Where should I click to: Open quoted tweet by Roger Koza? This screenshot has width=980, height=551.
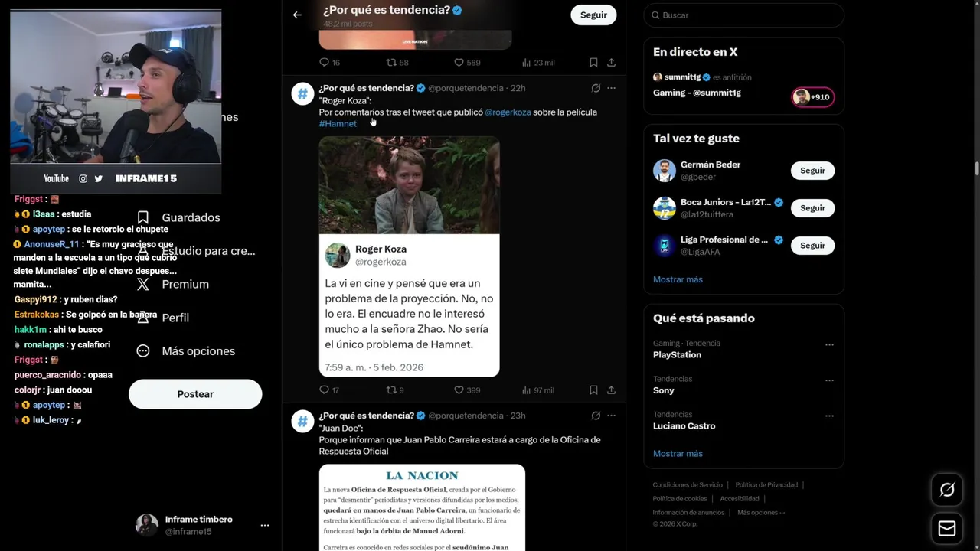tap(409, 305)
